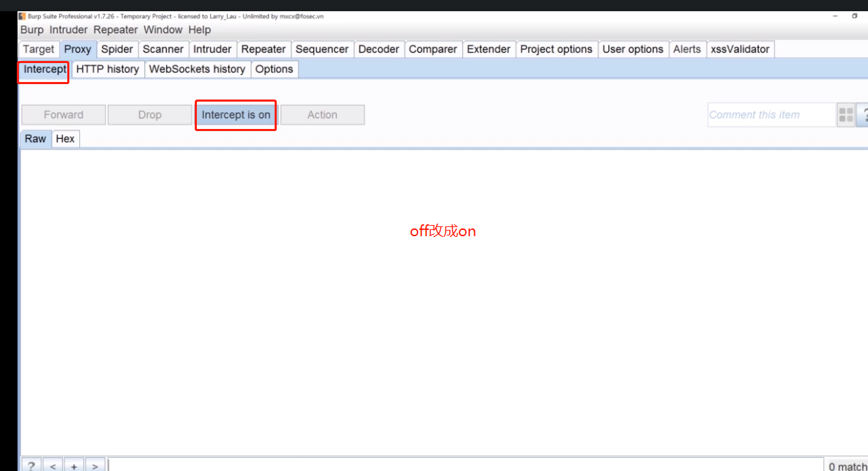Open the HTTP history sub-tab
868x471 pixels.
[107, 69]
